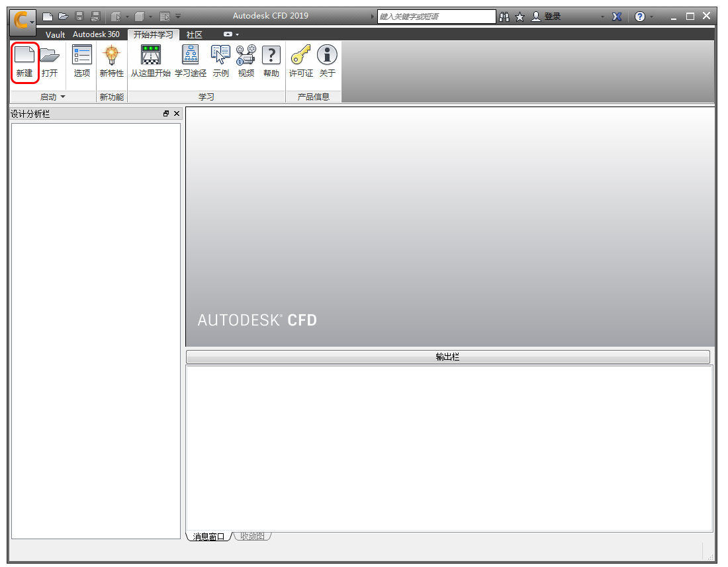The width and height of the screenshot is (728, 567).
Task: Switch to the Autodesk 360 ribbon tab
Action: [x=96, y=35]
